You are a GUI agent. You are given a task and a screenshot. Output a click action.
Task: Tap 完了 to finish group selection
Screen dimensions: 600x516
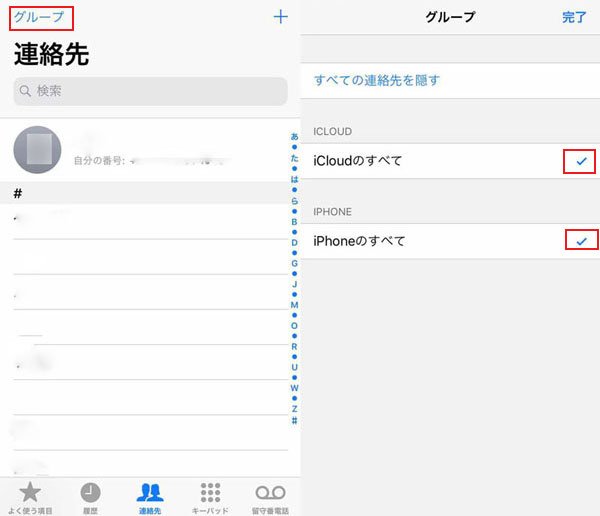574,17
